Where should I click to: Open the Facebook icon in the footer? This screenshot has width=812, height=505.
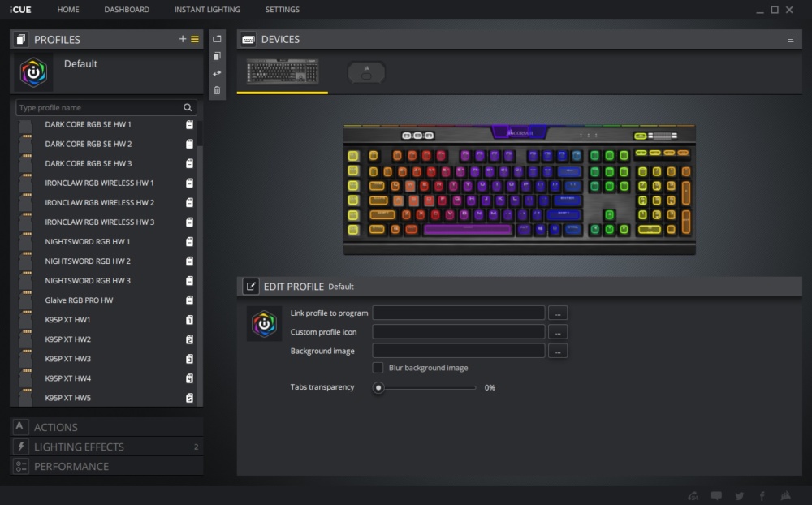click(x=762, y=496)
